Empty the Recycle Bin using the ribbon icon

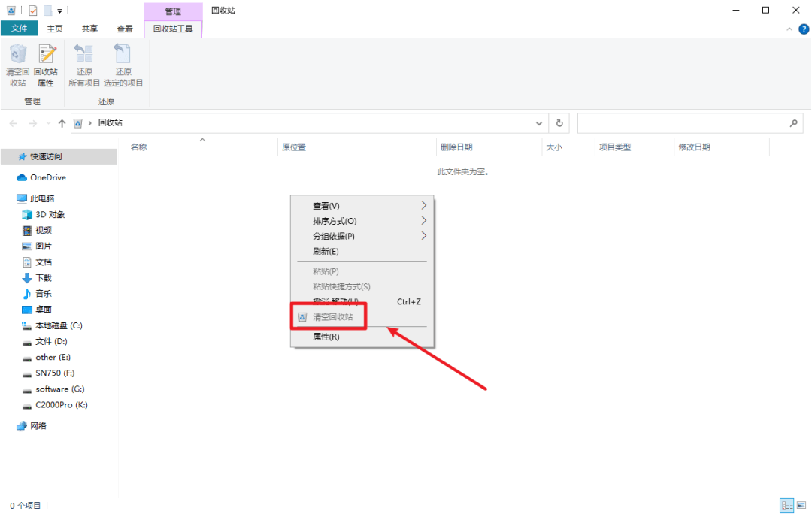[x=17, y=65]
